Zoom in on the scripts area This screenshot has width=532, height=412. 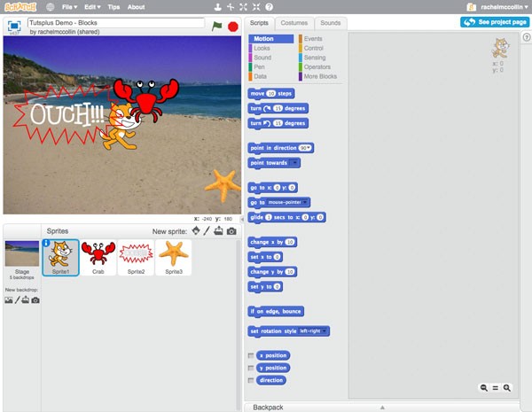(x=507, y=387)
